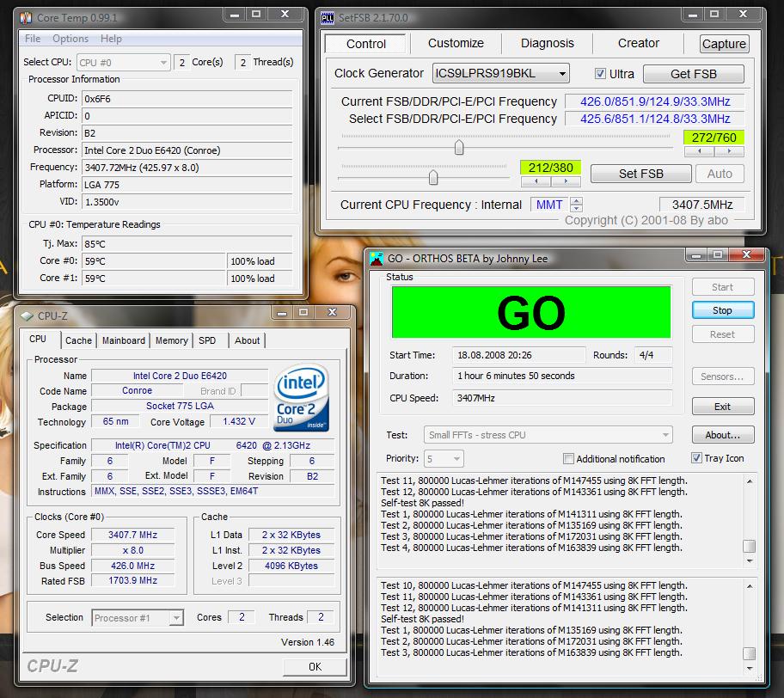Click the Core #0 temperature 59°C
Image resolution: width=784 pixels, height=698 pixels.
pyautogui.click(x=154, y=261)
